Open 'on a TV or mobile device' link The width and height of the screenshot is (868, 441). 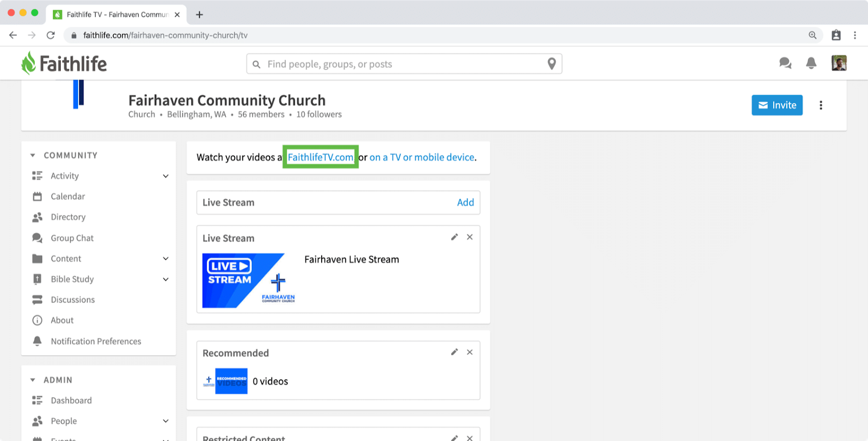(422, 157)
